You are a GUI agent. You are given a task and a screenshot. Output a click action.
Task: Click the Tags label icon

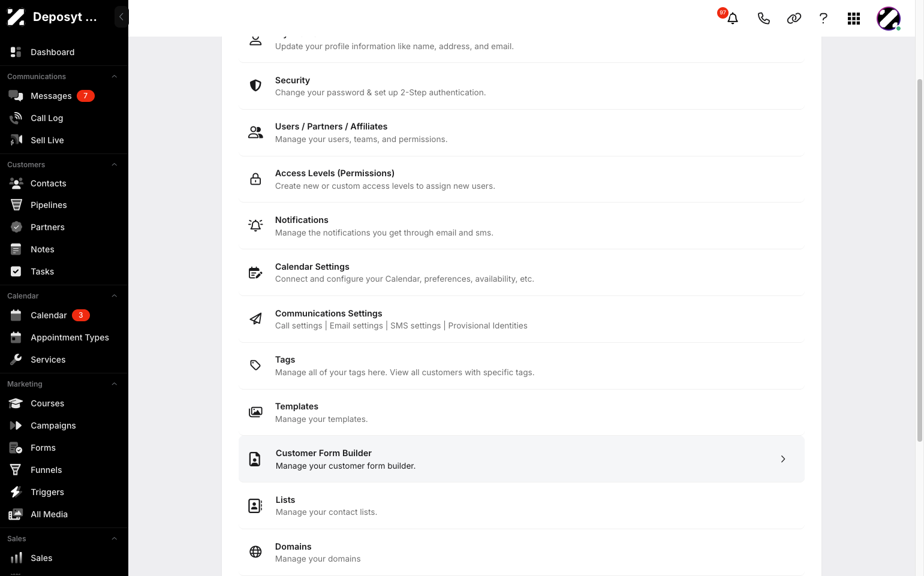tap(255, 366)
